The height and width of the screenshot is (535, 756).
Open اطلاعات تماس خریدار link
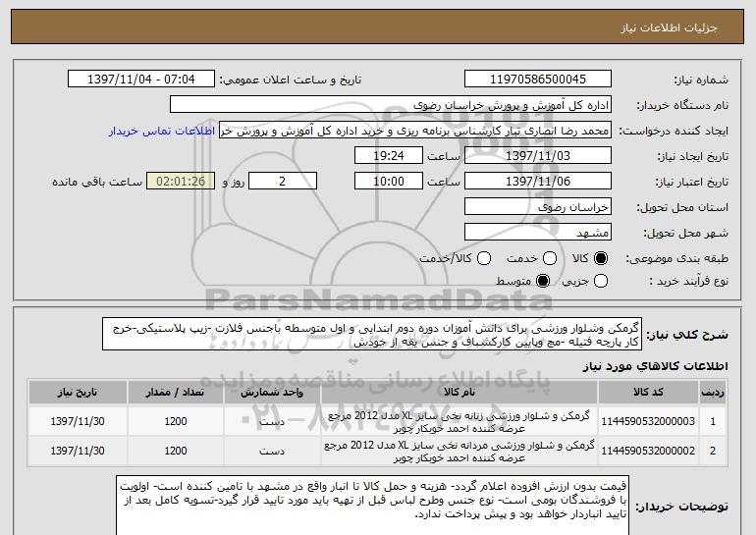tap(162, 131)
